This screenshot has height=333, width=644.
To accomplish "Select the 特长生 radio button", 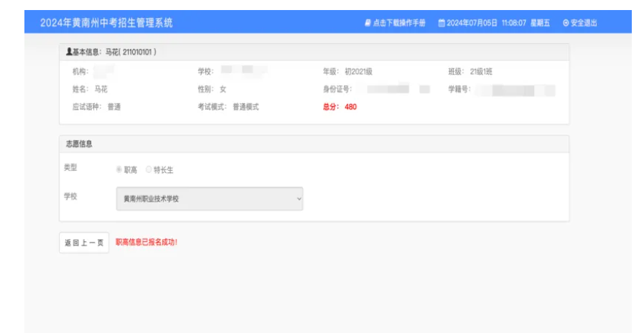I will (149, 170).
